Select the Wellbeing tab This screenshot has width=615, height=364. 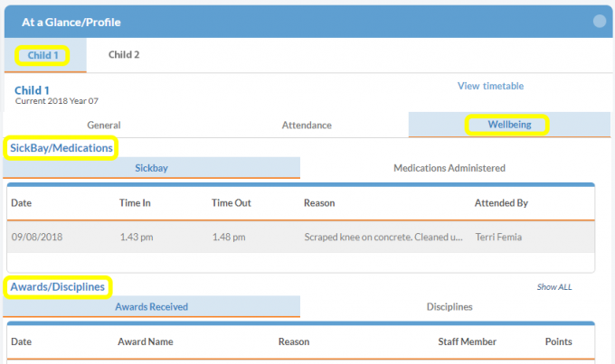506,125
